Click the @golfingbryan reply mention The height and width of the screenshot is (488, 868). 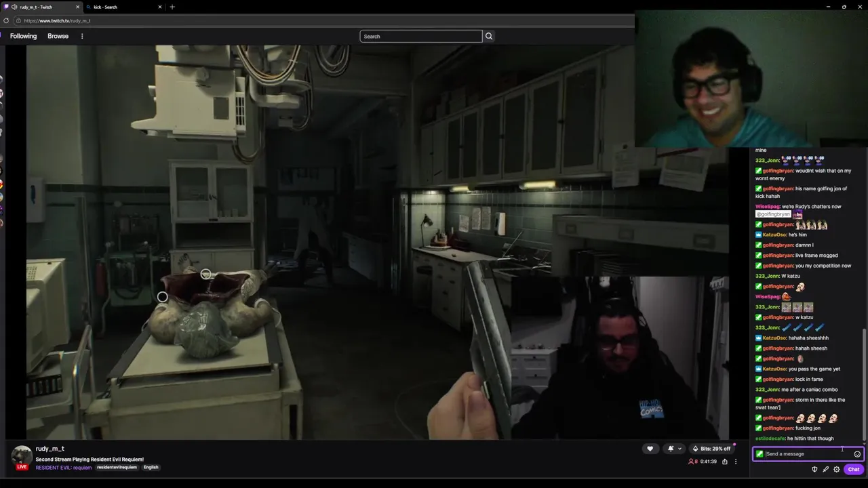[774, 214]
